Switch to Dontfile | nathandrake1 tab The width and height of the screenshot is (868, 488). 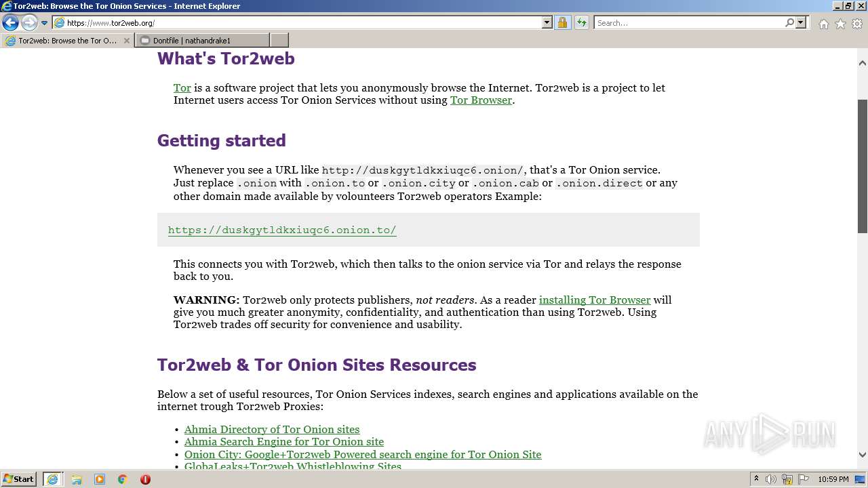tap(201, 41)
